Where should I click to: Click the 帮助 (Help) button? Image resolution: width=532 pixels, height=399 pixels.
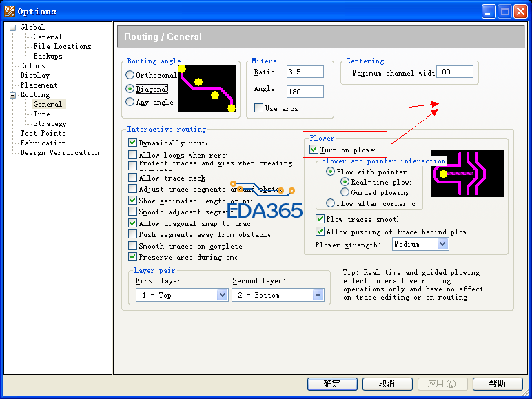[x=498, y=384]
